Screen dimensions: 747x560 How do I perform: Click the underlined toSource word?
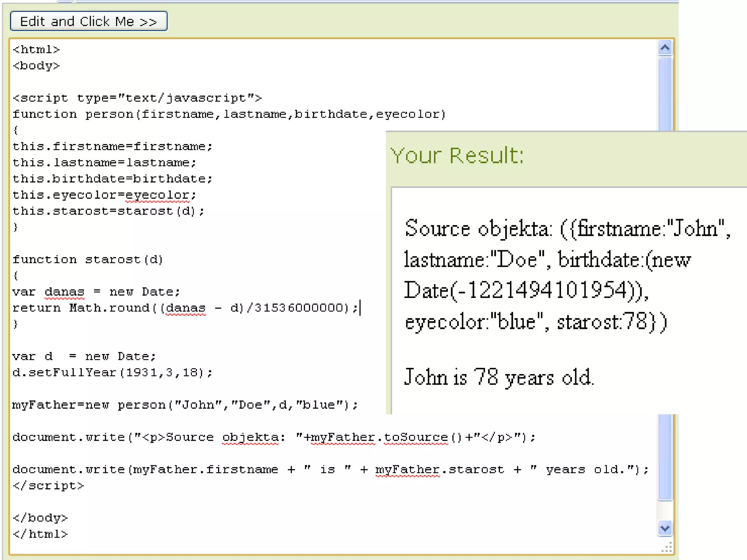(x=416, y=437)
